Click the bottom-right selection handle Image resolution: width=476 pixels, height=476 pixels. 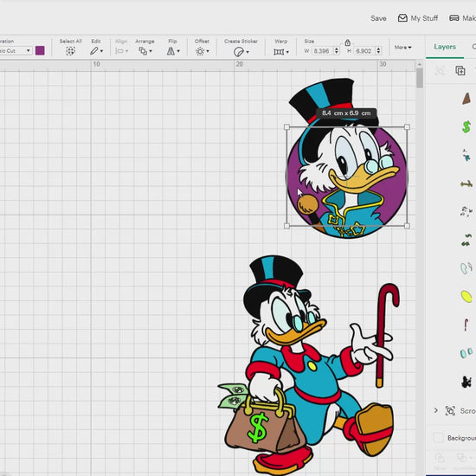pyautogui.click(x=407, y=226)
